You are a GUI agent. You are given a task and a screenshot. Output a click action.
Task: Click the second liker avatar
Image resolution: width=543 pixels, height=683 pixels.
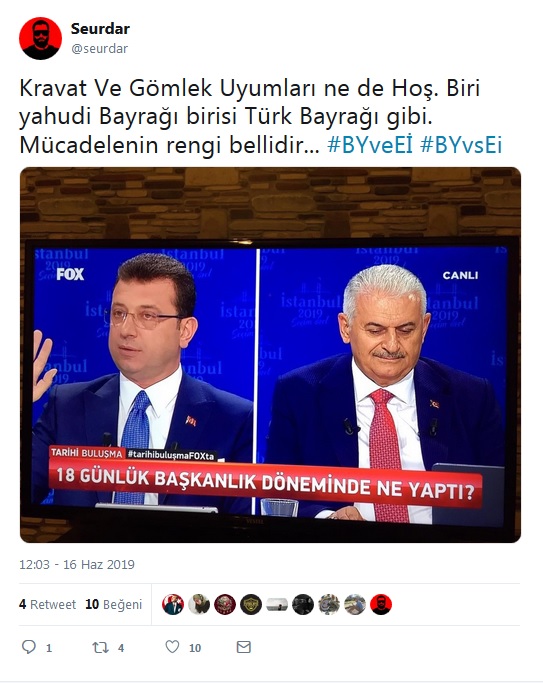click(x=199, y=605)
